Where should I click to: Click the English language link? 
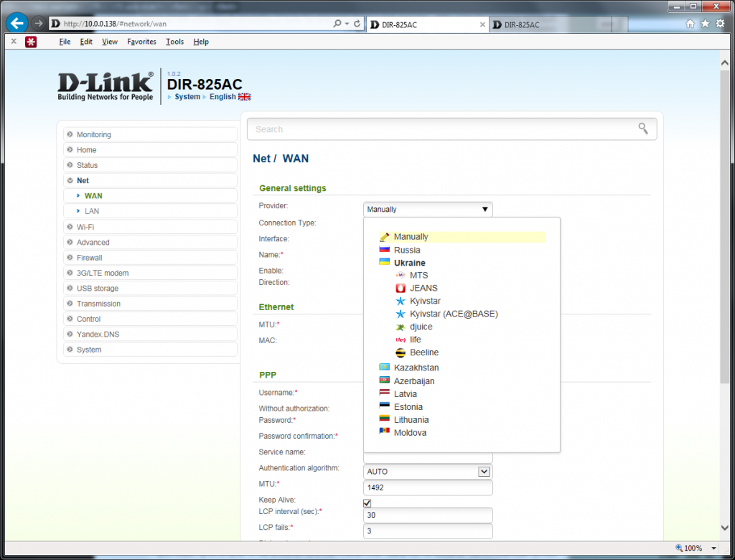click(x=223, y=97)
